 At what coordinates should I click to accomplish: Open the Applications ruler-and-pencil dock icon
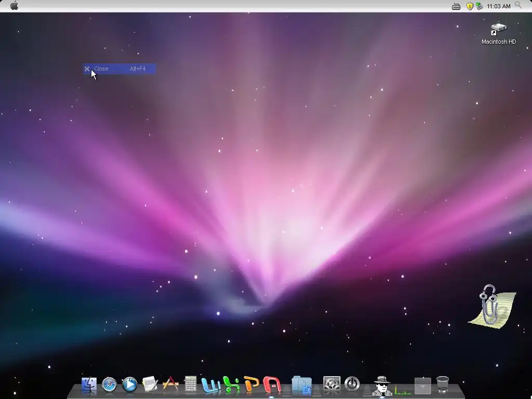tap(170, 384)
